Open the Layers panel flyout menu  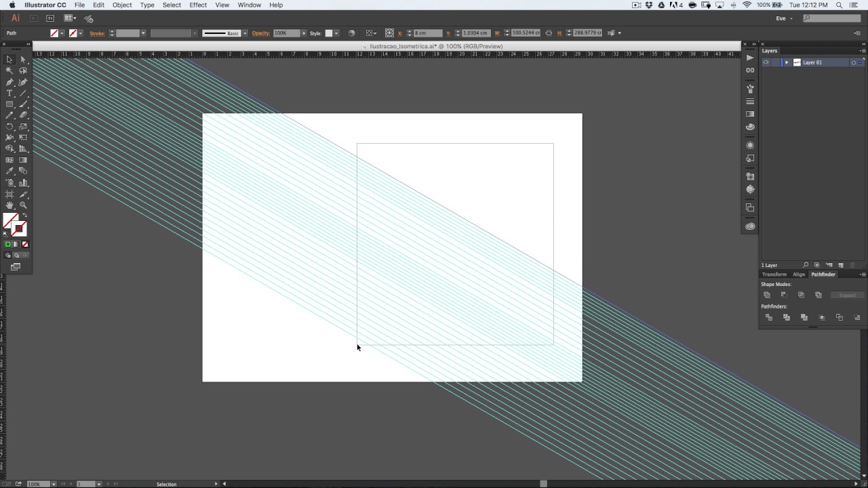863,51
